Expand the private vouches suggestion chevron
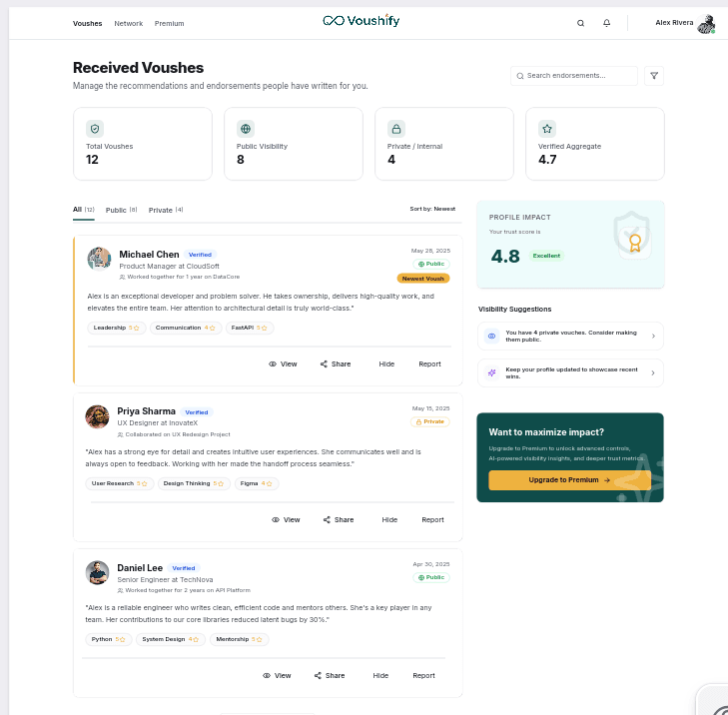The width and height of the screenshot is (728, 715). (653, 336)
